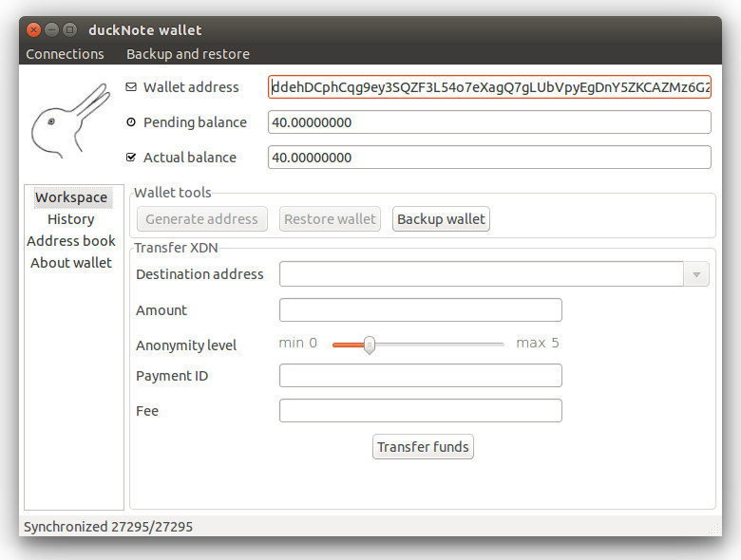741x560 pixels.
Task: Select History in the sidebar
Action: (71, 219)
